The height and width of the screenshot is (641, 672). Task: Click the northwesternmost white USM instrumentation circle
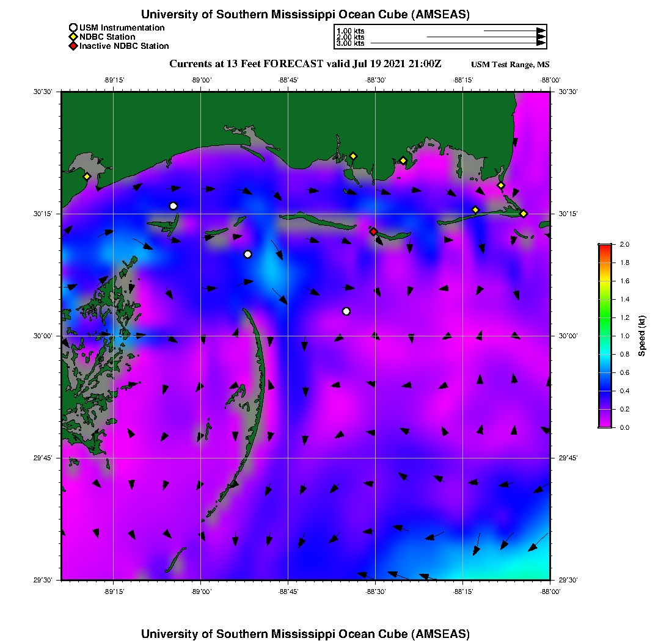pyautogui.click(x=173, y=206)
